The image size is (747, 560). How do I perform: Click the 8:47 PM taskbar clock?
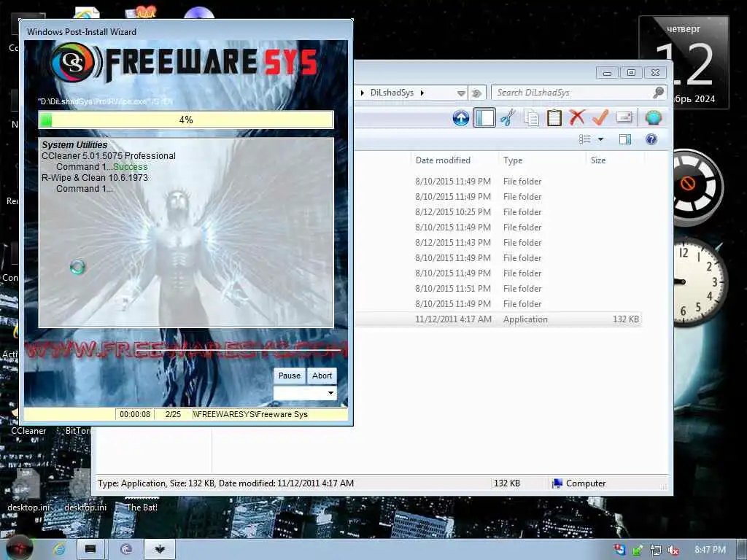pyautogui.click(x=710, y=550)
